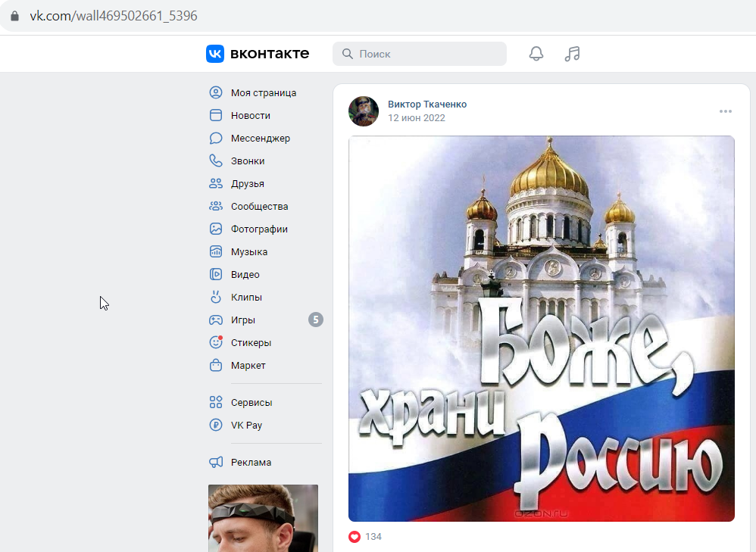The width and height of the screenshot is (756, 552).
Task: Click the lock icon in address bar
Action: point(15,16)
